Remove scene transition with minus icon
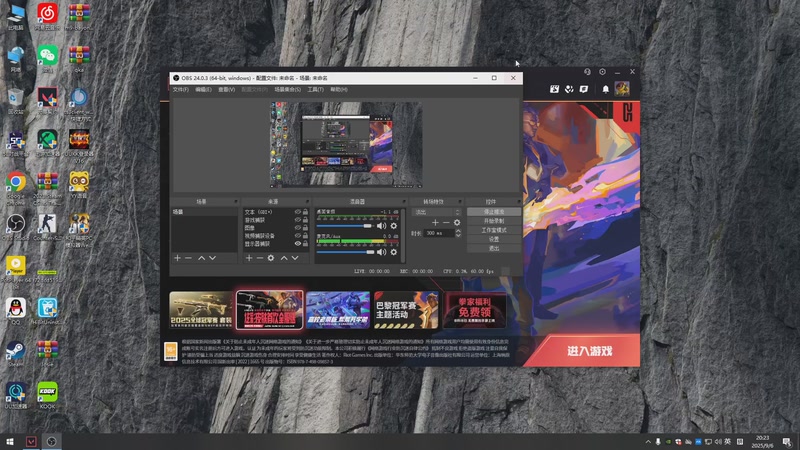The width and height of the screenshot is (800, 450). 446,222
